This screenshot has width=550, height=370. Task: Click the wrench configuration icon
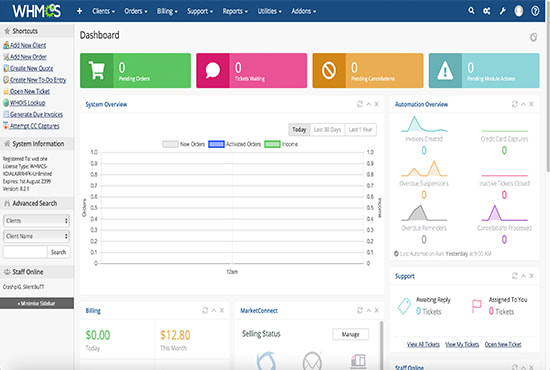click(x=503, y=11)
